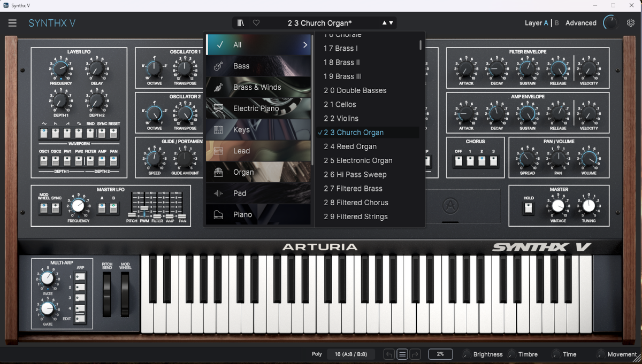642x364 pixels.
Task: Toggle the Layer LFO RESET switch
Action: (x=114, y=133)
